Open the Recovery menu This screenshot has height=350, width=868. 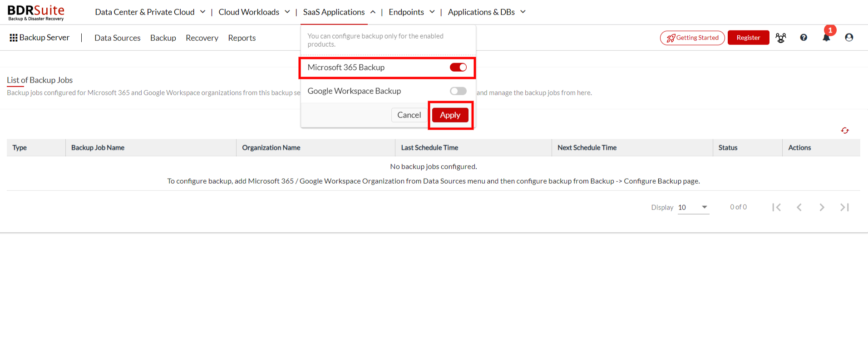tap(202, 38)
